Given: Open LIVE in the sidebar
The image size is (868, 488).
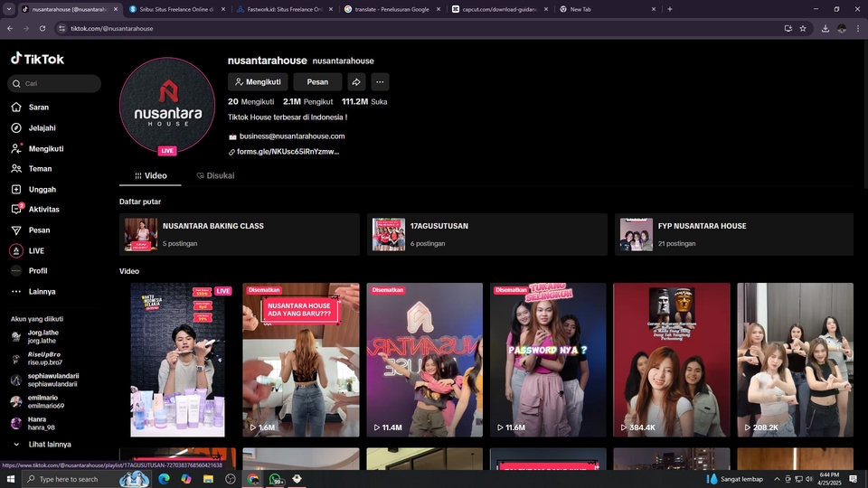Looking at the screenshot, I should (x=27, y=250).
